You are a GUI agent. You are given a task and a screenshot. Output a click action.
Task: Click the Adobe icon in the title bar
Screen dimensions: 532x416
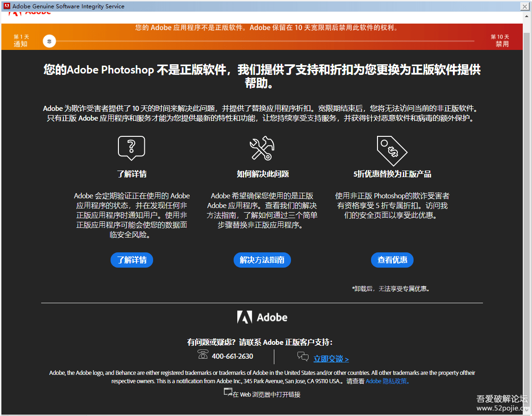click(7, 6)
